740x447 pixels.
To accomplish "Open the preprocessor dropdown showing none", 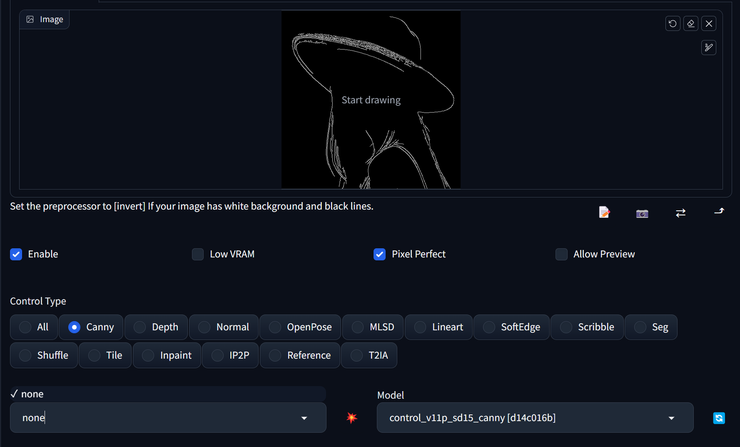I will 168,418.
